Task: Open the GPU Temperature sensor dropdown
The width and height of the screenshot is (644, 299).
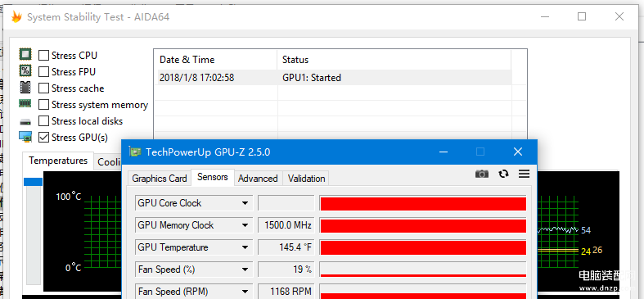Action: [245, 247]
